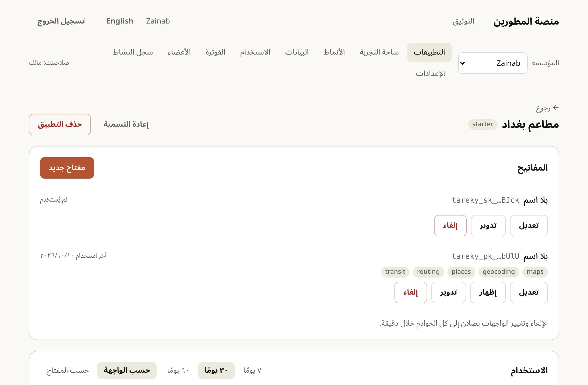Click تسجيل الخروج to log out
This screenshot has height=385, width=588.
[x=61, y=21]
